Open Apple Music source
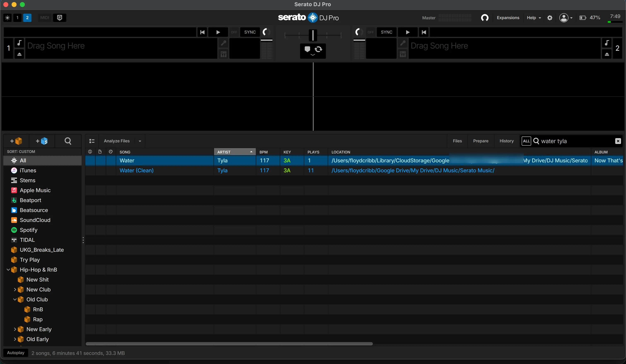The image size is (626, 364). [x=42, y=190]
